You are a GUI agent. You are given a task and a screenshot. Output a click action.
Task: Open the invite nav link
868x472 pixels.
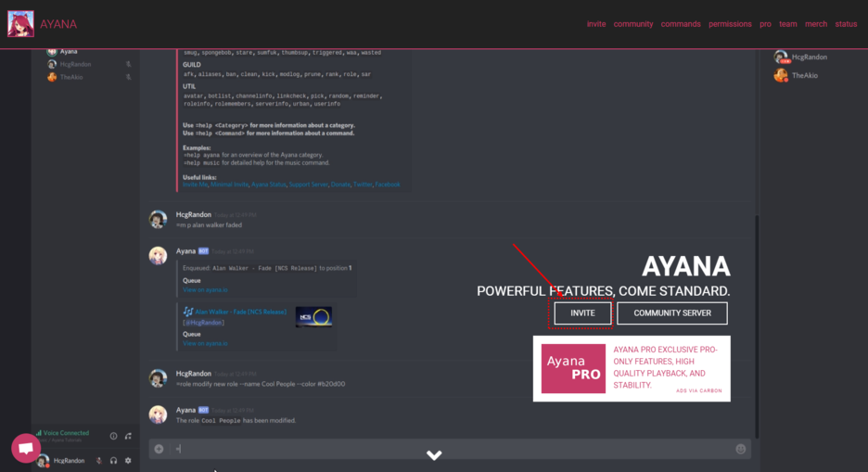pos(596,24)
